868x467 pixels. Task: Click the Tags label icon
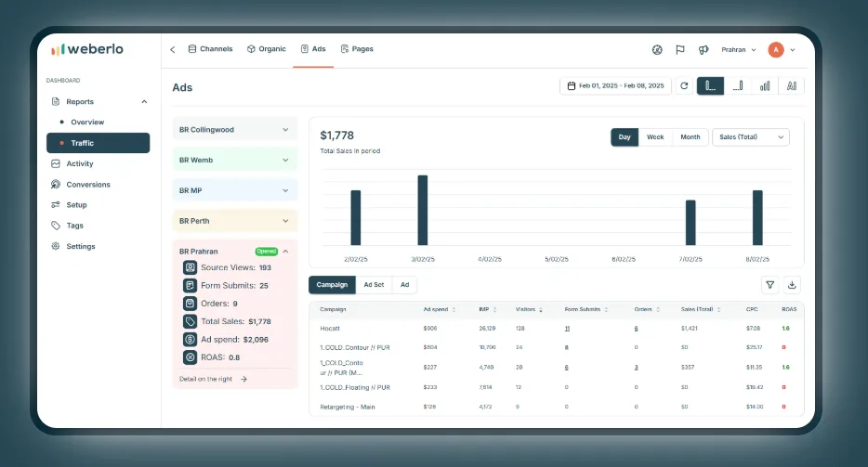(56, 226)
